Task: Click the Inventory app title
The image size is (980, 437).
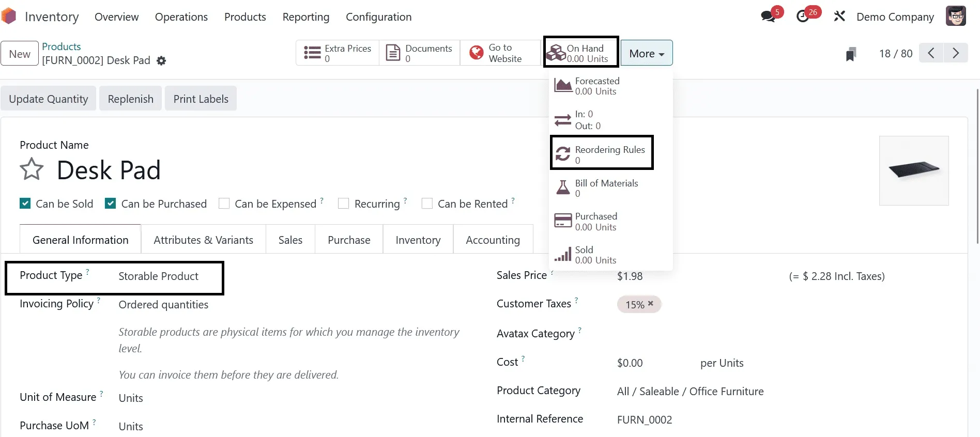Action: (x=52, y=17)
